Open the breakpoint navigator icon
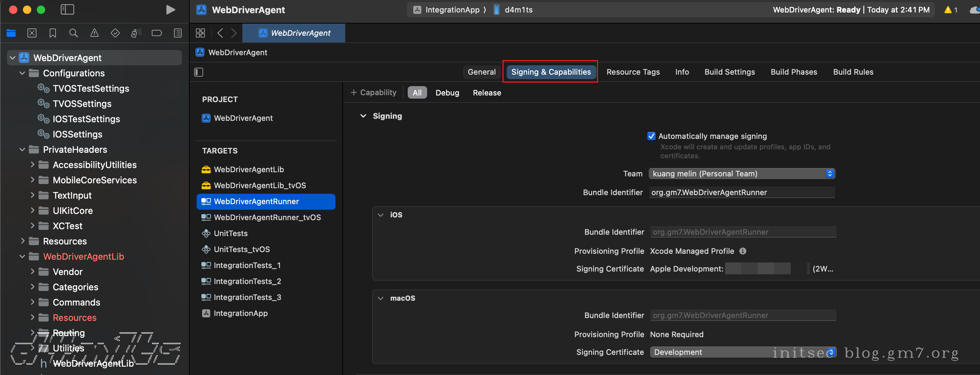The height and width of the screenshot is (375, 980). coord(156,33)
